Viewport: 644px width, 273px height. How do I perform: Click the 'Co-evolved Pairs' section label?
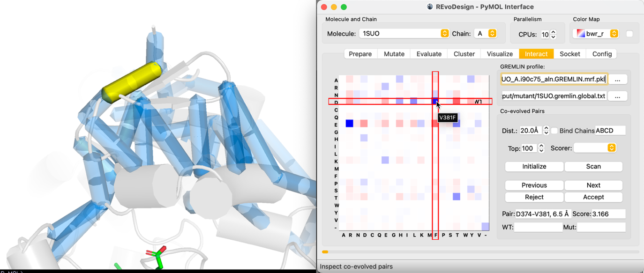click(523, 111)
